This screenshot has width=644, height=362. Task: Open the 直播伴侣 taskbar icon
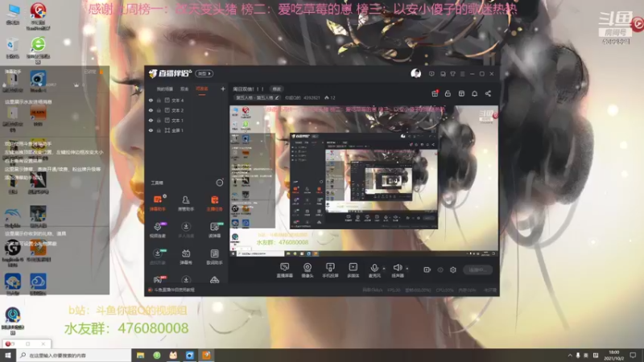point(206,356)
